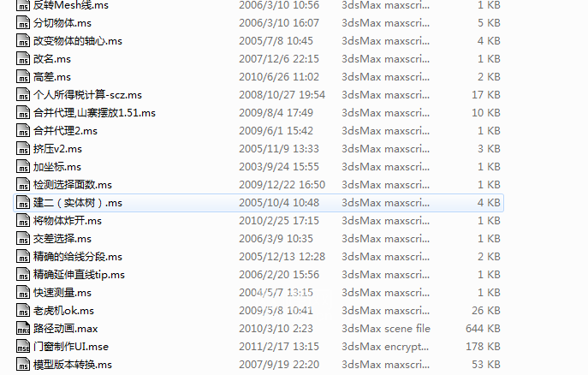This screenshot has height=375, width=588.
Task: Click the max scene icon for 路径动画.max
Action: [x=23, y=329]
